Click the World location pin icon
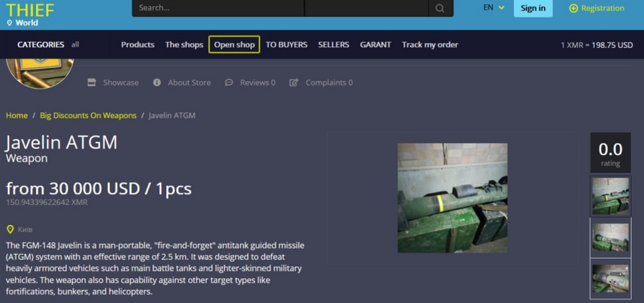The image size is (644, 303). [x=10, y=23]
